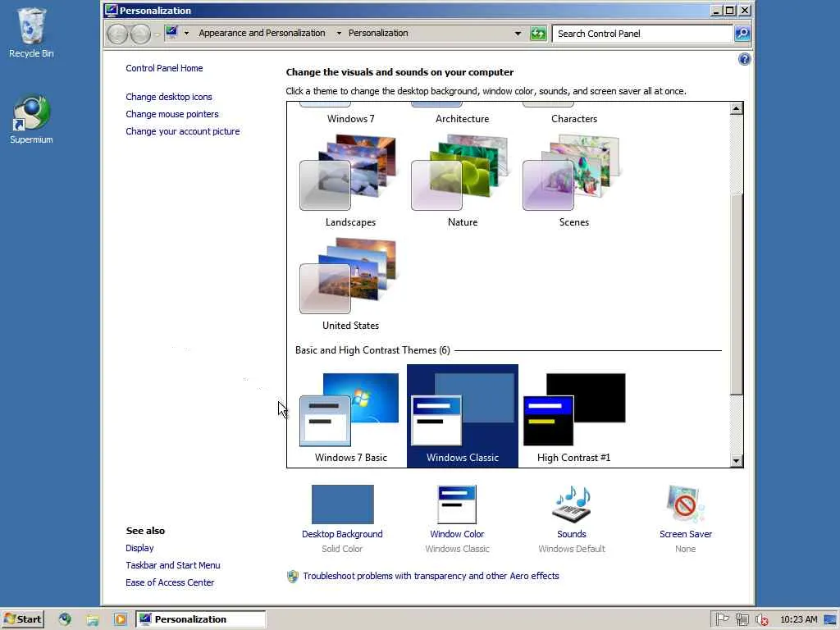Open the Help question mark icon
This screenshot has height=630, width=840.
pos(744,59)
